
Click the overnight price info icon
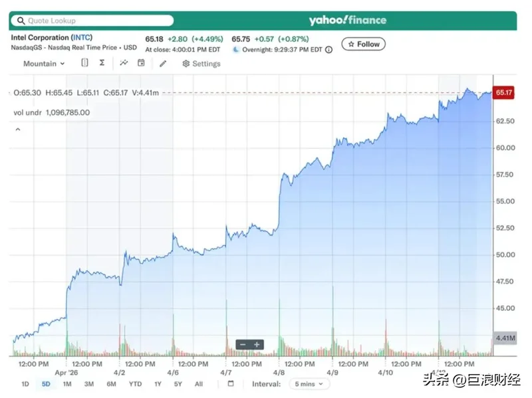329,50
